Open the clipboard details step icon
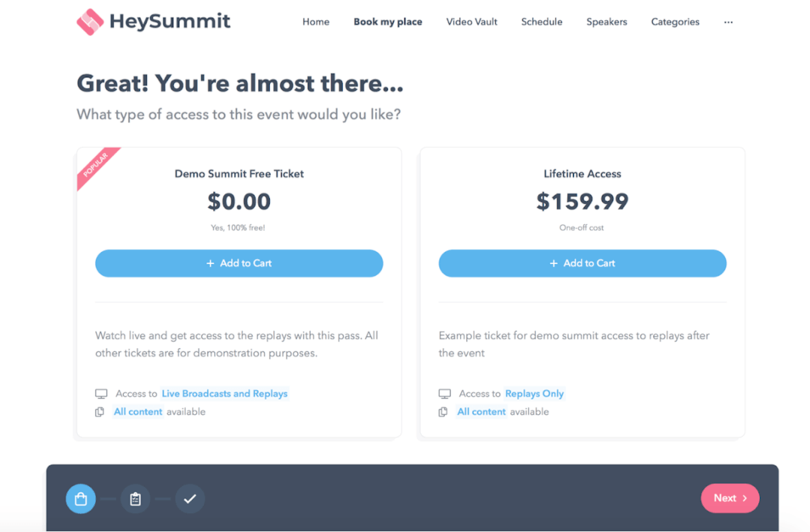The width and height of the screenshot is (810, 532). click(135, 498)
